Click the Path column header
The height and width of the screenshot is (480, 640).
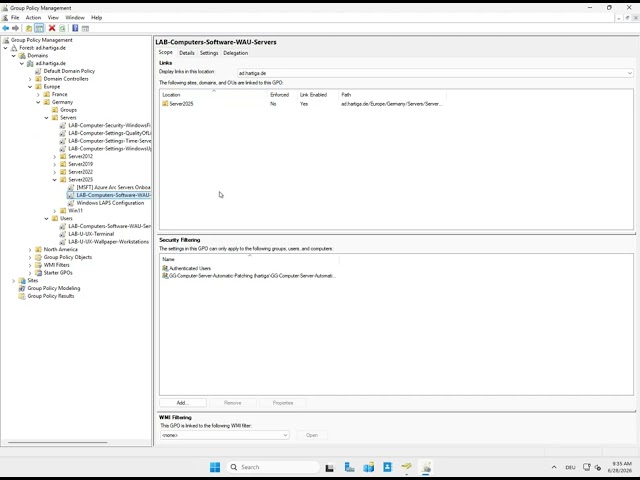[x=392, y=95]
